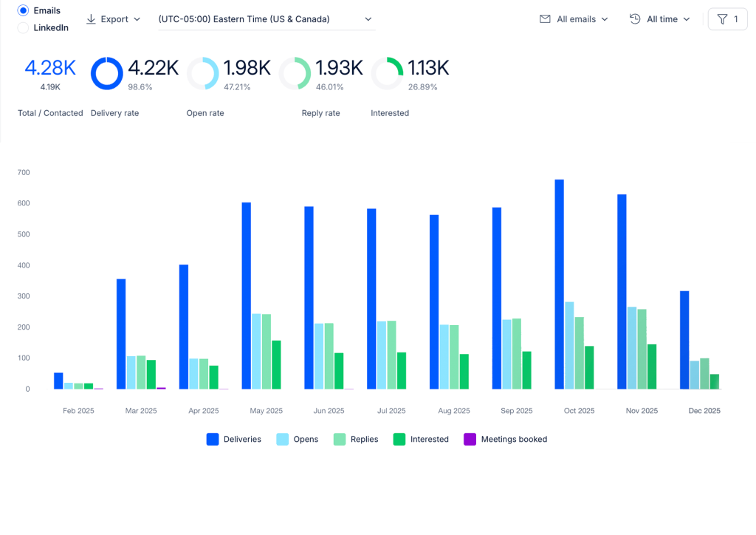Click the Oct 2025 Deliveries bar
Viewport: 756px width, 535px height.
[x=560, y=284]
